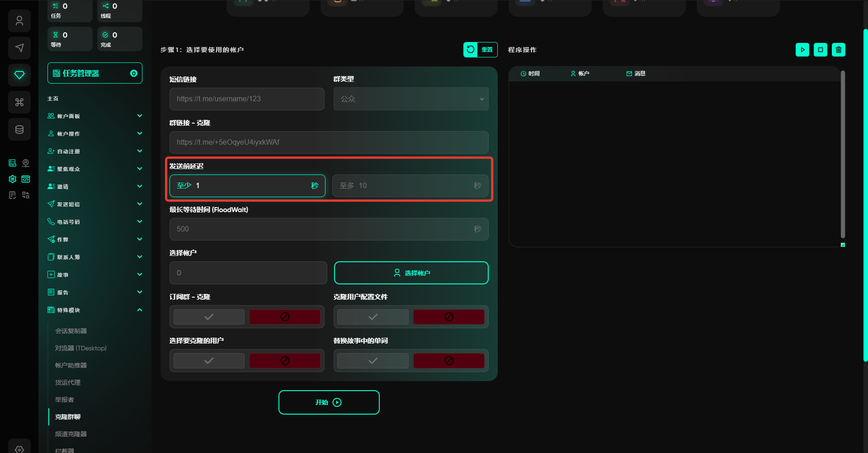868x453 pixels.
Task: Click the stop square icon button
Action: (x=820, y=50)
